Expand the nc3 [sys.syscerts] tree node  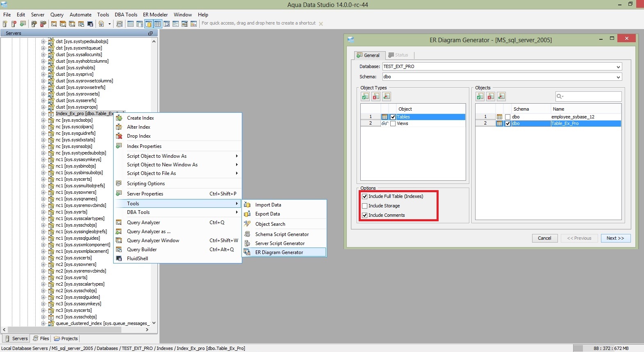click(43, 310)
